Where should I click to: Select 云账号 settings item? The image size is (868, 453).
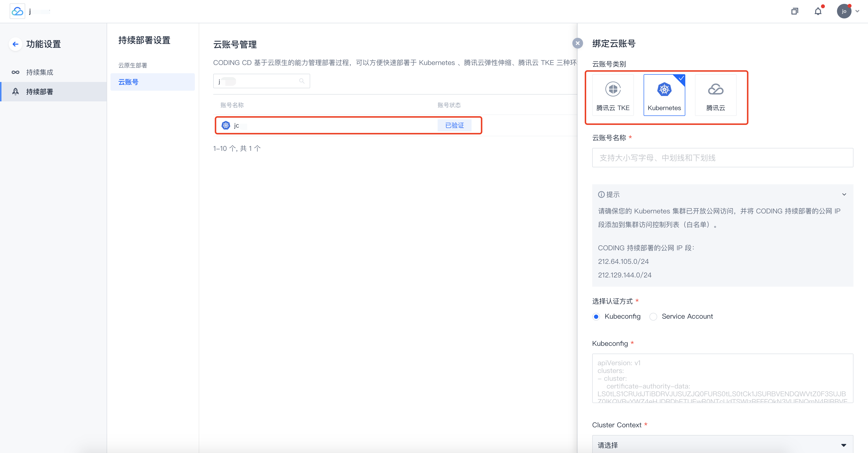pyautogui.click(x=152, y=82)
